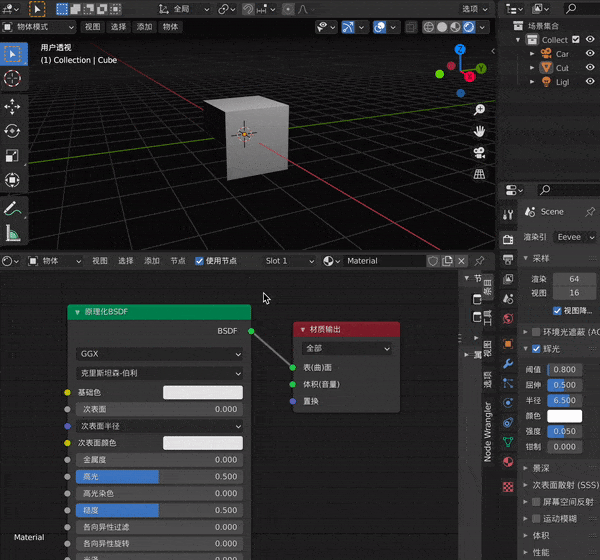Select the Rotate tool
The image size is (600, 560).
pyautogui.click(x=13, y=131)
